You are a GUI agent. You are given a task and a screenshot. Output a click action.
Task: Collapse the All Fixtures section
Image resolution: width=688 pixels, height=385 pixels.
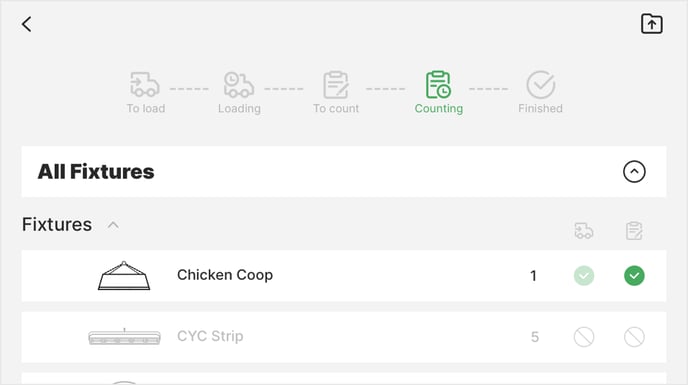tap(634, 172)
